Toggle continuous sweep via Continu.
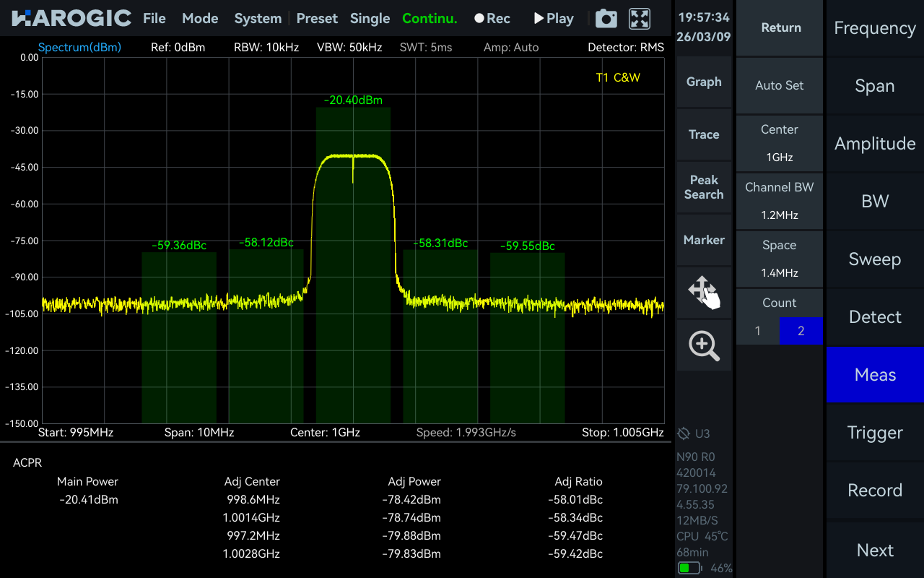Viewport: 924px width, 578px height. pyautogui.click(x=430, y=18)
